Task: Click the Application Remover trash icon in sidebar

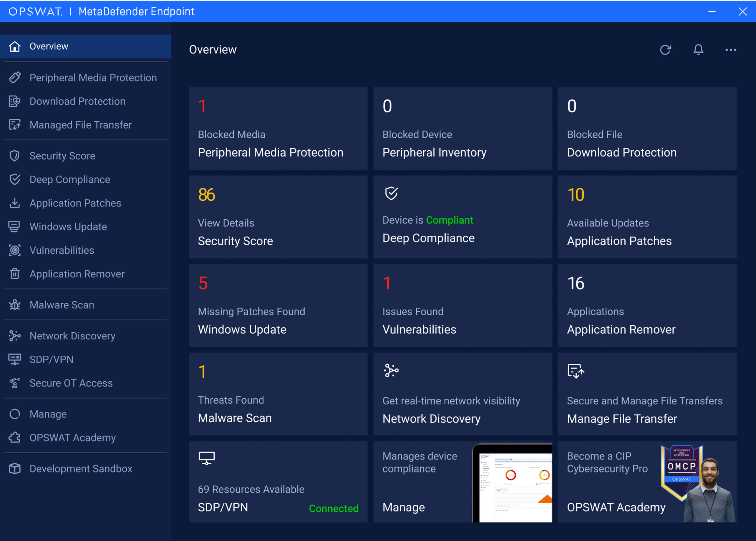Action: [x=15, y=274]
